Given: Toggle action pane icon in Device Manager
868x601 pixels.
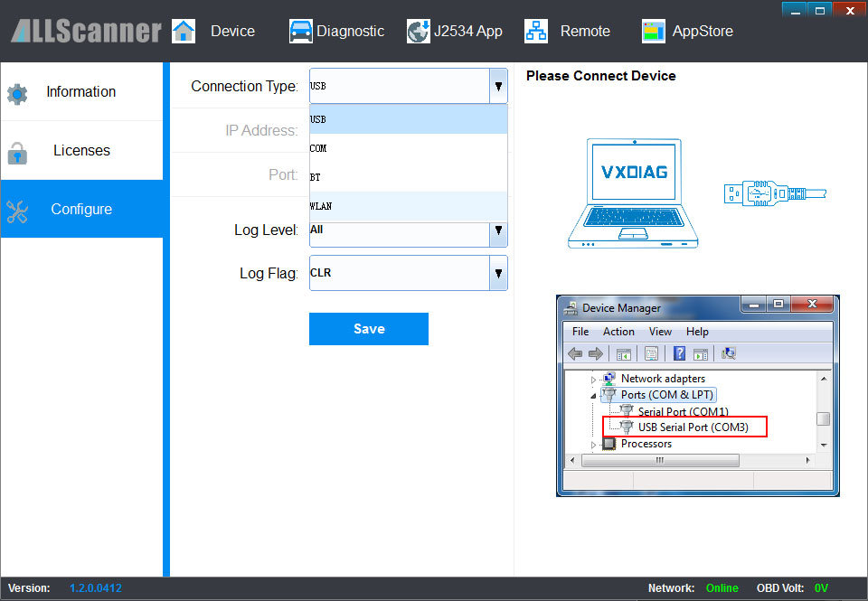Looking at the screenshot, I should coord(701,353).
